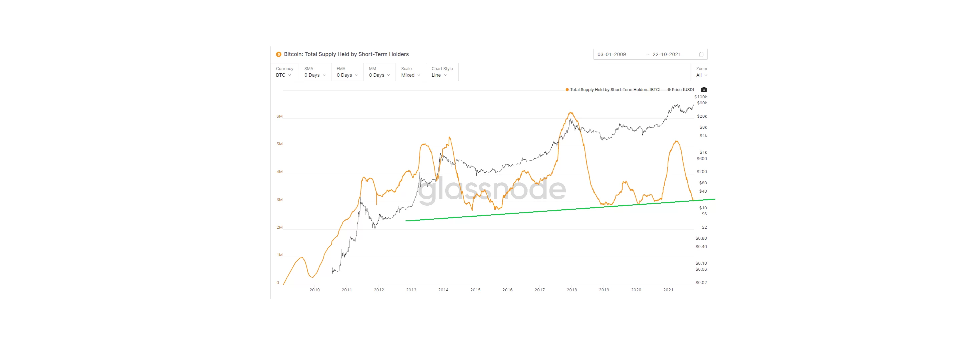Change the Scale from Mixed
Viewport: 980px width, 344px height.
[411, 75]
